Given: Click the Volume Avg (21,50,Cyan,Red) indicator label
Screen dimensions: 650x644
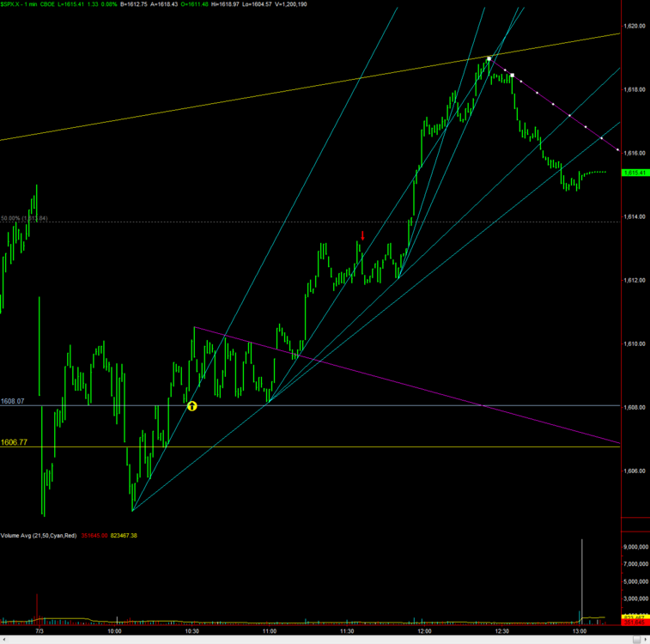Looking at the screenshot, I should coord(39,536).
